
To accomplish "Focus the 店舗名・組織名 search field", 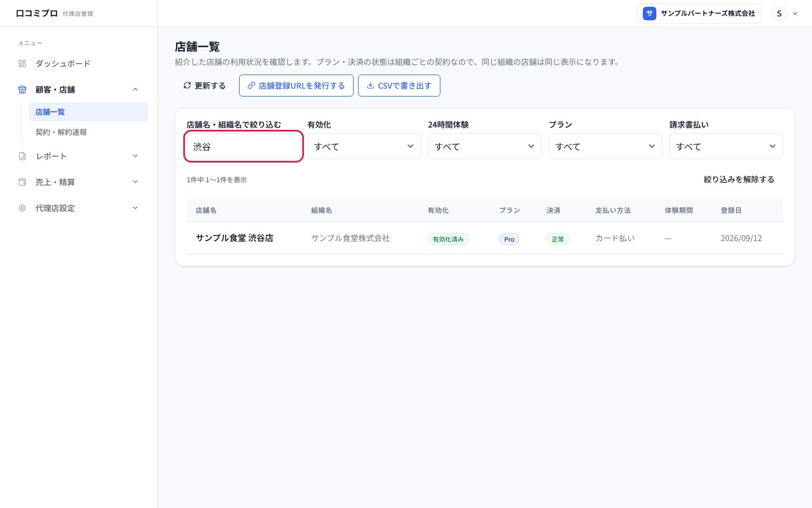I will [x=244, y=146].
